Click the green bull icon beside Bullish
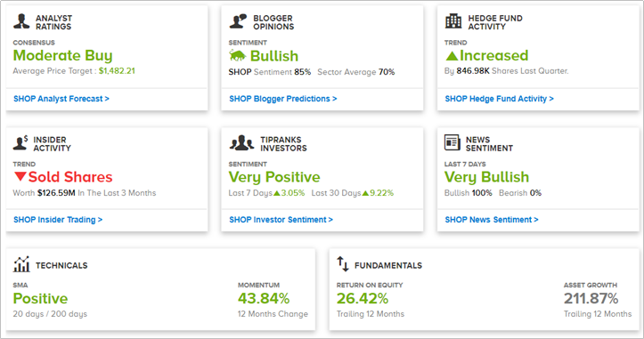Screen dimensions: 644x339 238,55
